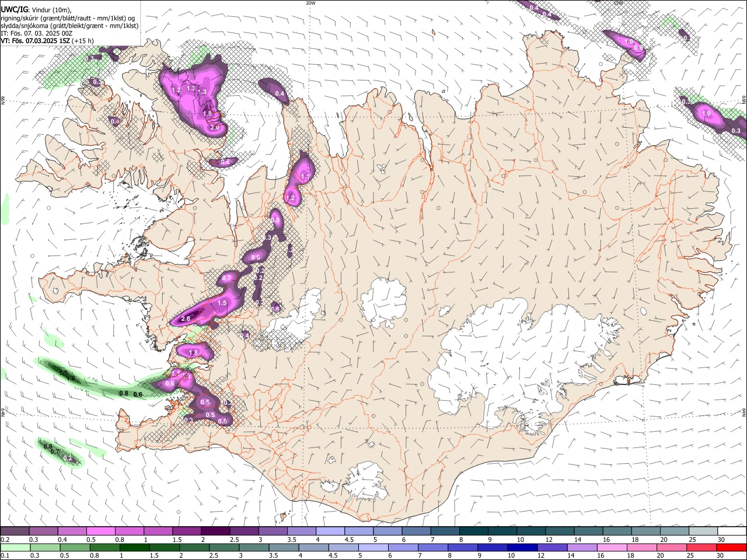
Task: Pick the light pink bottom-row swatch labeled 16
Action: click(x=613, y=547)
